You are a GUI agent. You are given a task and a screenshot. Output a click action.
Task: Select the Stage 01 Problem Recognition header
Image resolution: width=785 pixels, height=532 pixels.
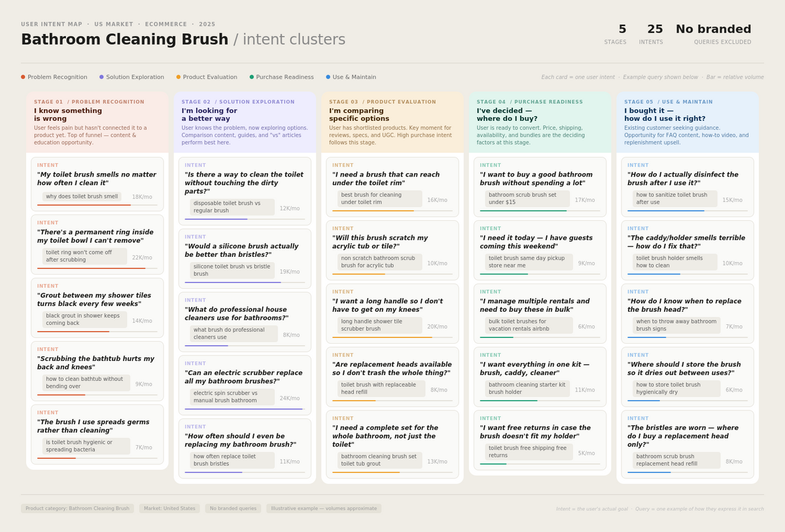tap(97, 122)
